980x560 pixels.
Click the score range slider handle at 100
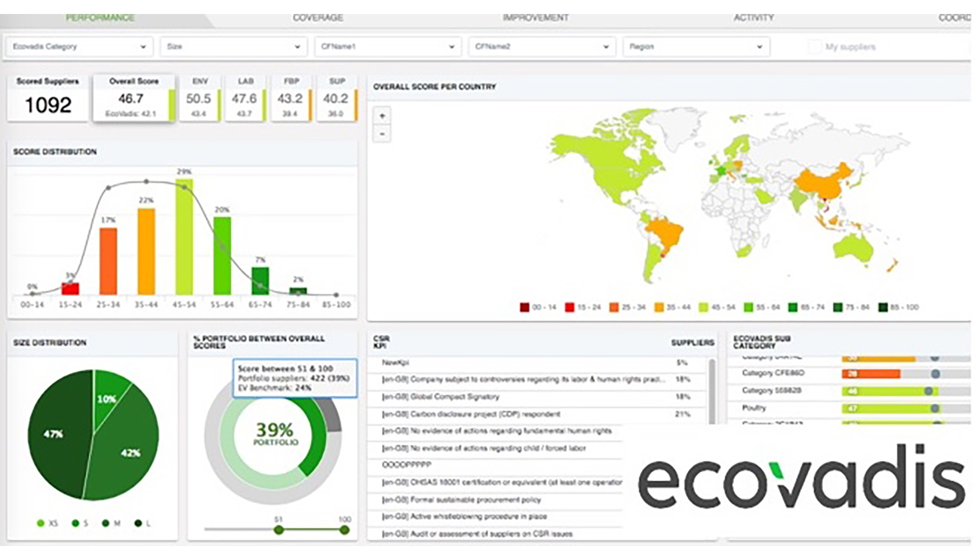(344, 529)
